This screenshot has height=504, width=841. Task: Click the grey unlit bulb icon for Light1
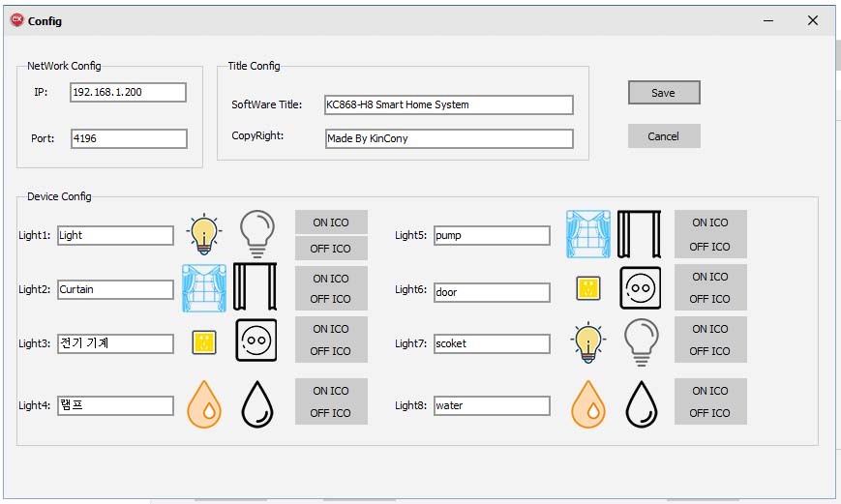point(256,234)
